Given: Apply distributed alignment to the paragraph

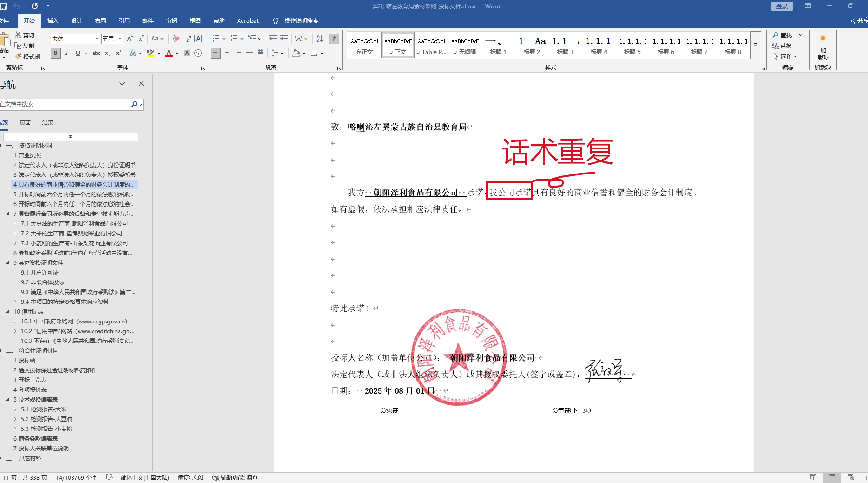Looking at the screenshot, I should 260,53.
